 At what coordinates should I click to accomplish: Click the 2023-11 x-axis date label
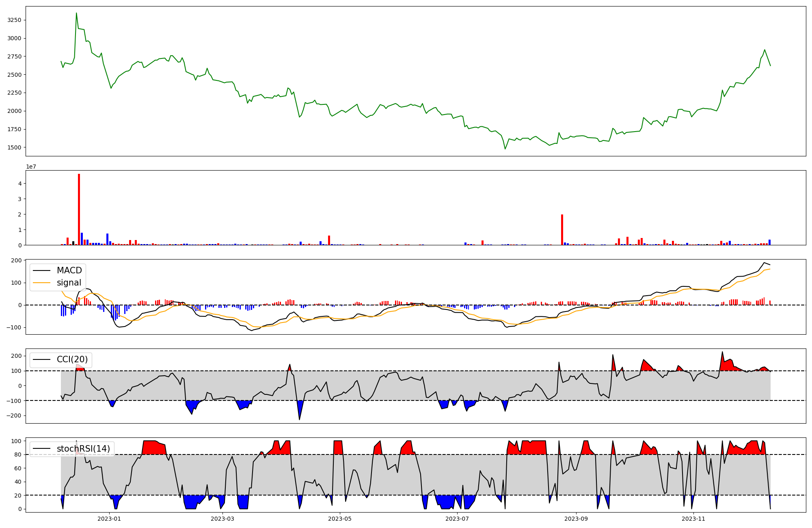[x=693, y=519]
